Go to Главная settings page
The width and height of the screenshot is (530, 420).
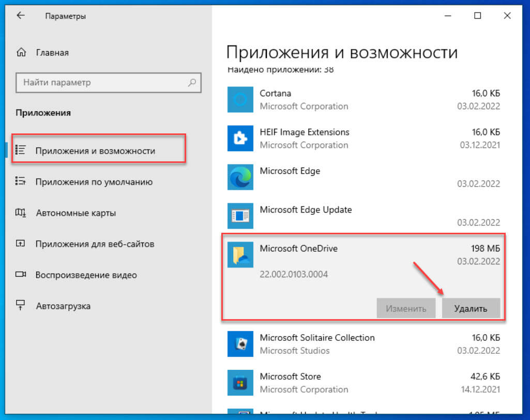(x=52, y=53)
